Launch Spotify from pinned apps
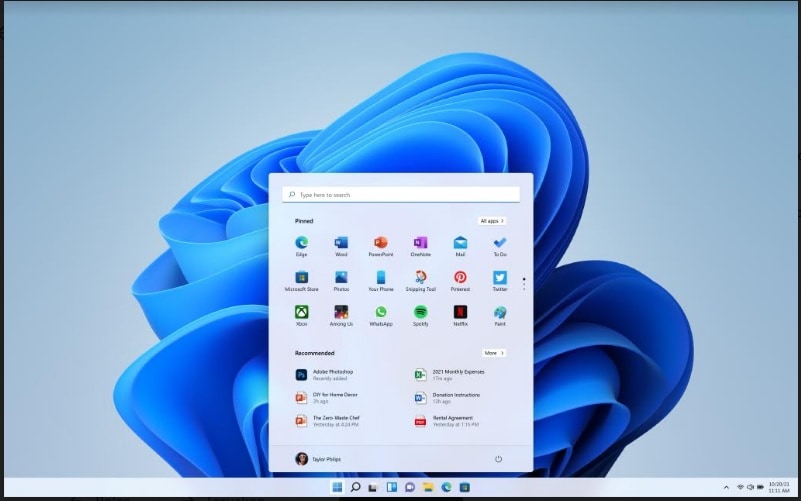801x501 pixels. [x=420, y=312]
